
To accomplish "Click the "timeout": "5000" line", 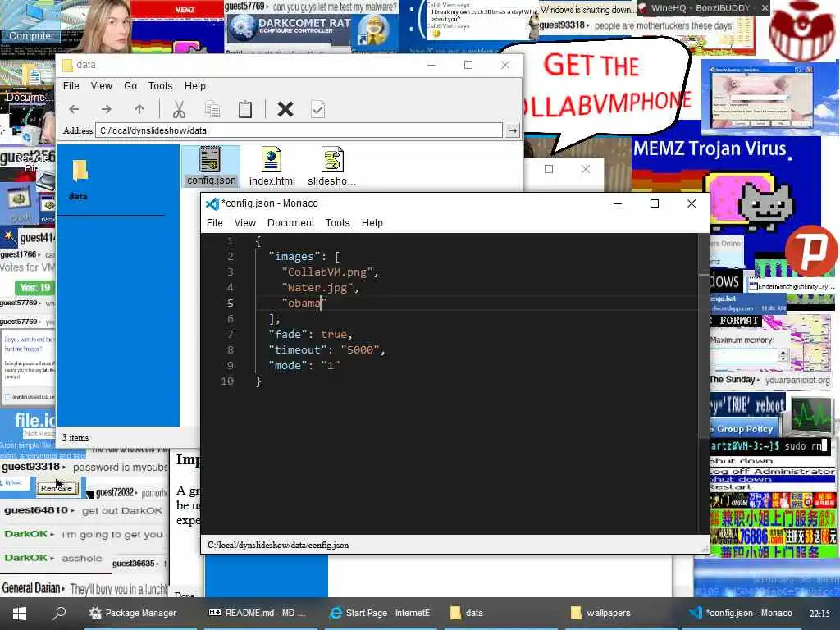I will pyautogui.click(x=326, y=349).
